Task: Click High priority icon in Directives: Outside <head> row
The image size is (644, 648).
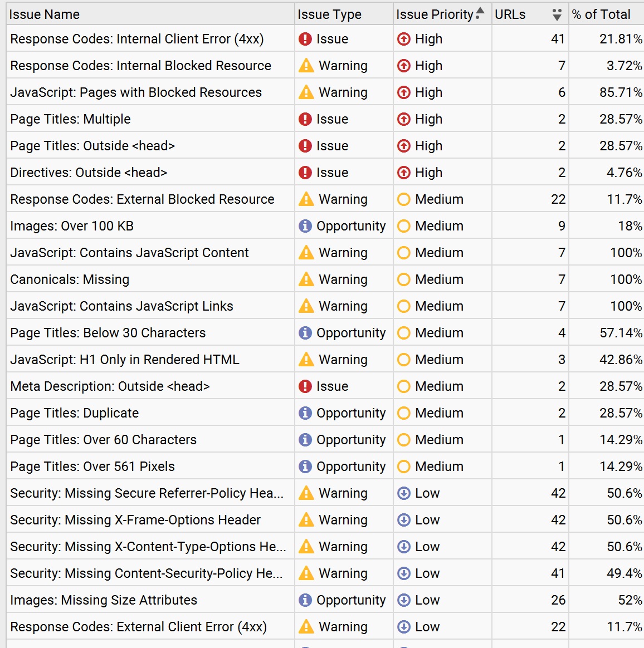Action: (404, 173)
